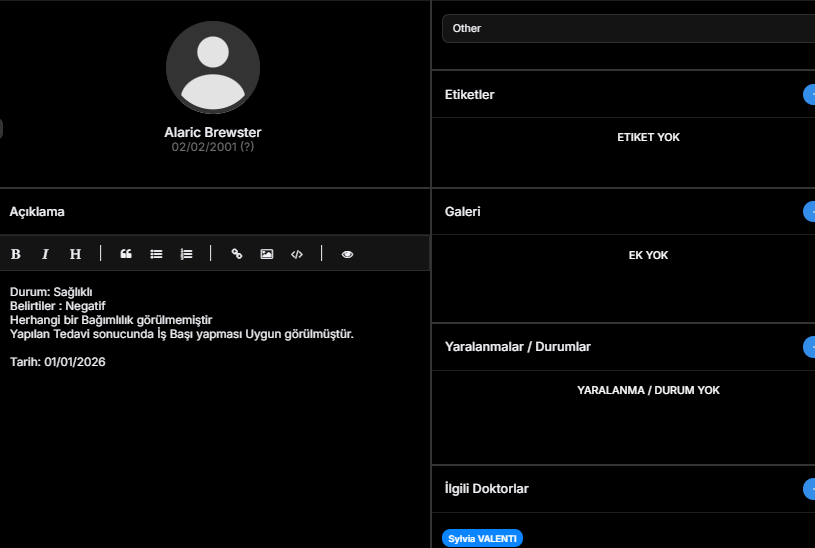
Task: Add a doctor in İlgili Doktorlar
Action: [810, 489]
